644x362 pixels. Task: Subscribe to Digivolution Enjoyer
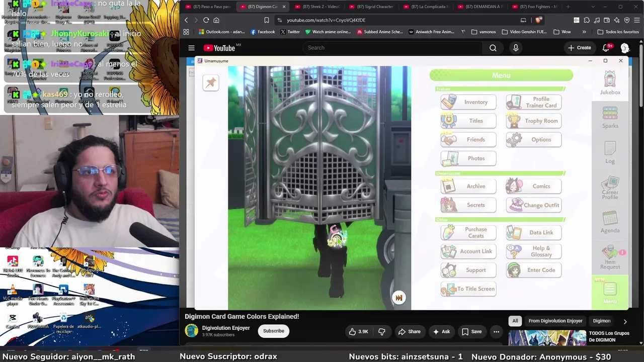[274, 331]
